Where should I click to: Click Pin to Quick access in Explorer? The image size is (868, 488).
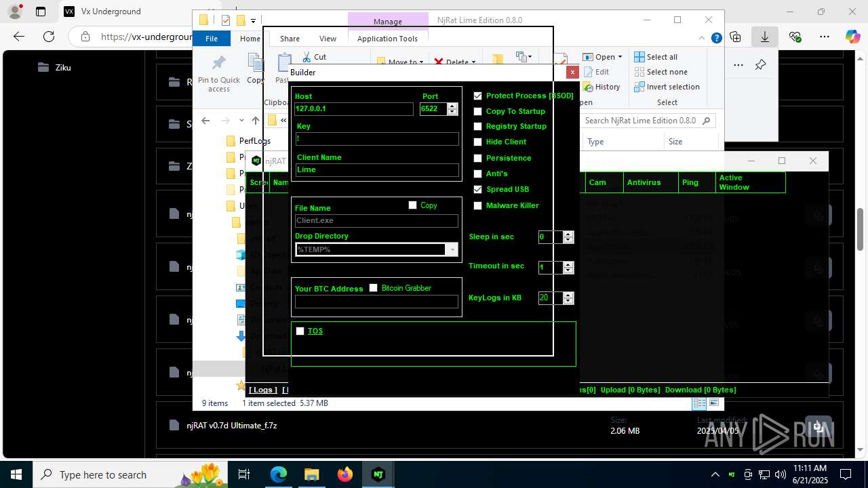coord(219,73)
